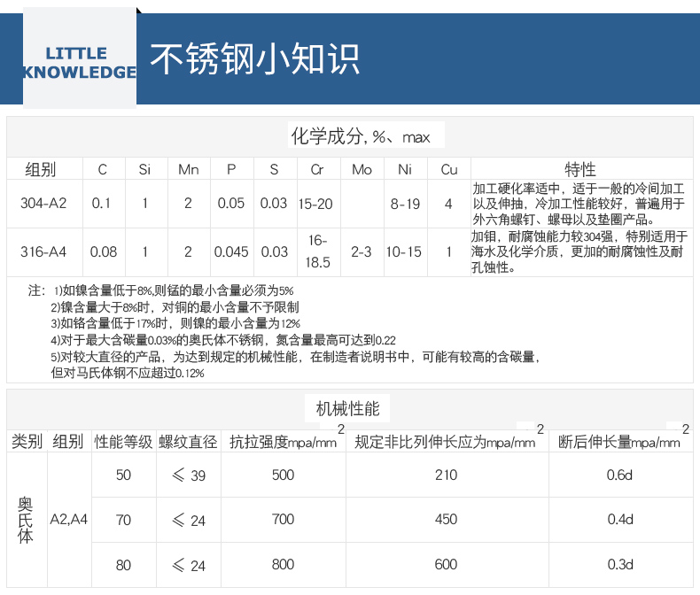Click the 304-A2 row label
Image resolution: width=700 pixels, height=595 pixels.
(43, 204)
